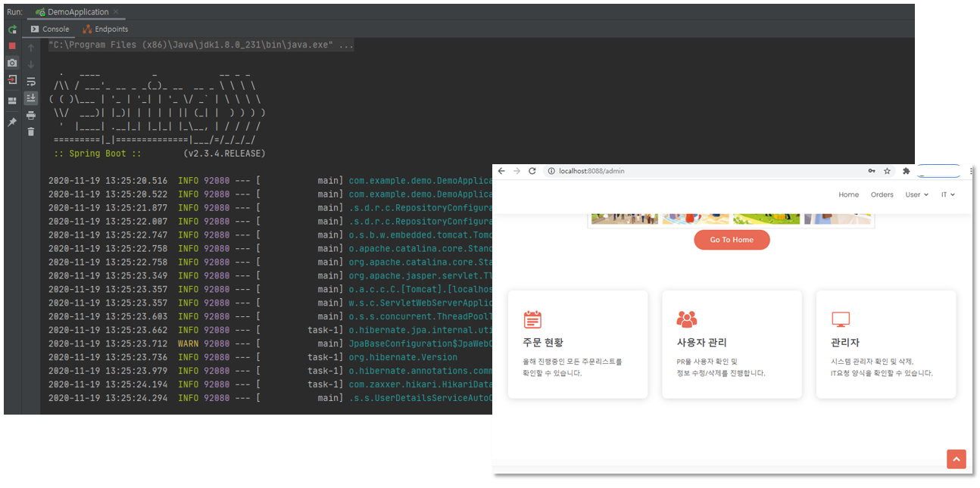Open the 주문 현황 card title
This screenshot has width=980, height=488.
click(x=543, y=343)
